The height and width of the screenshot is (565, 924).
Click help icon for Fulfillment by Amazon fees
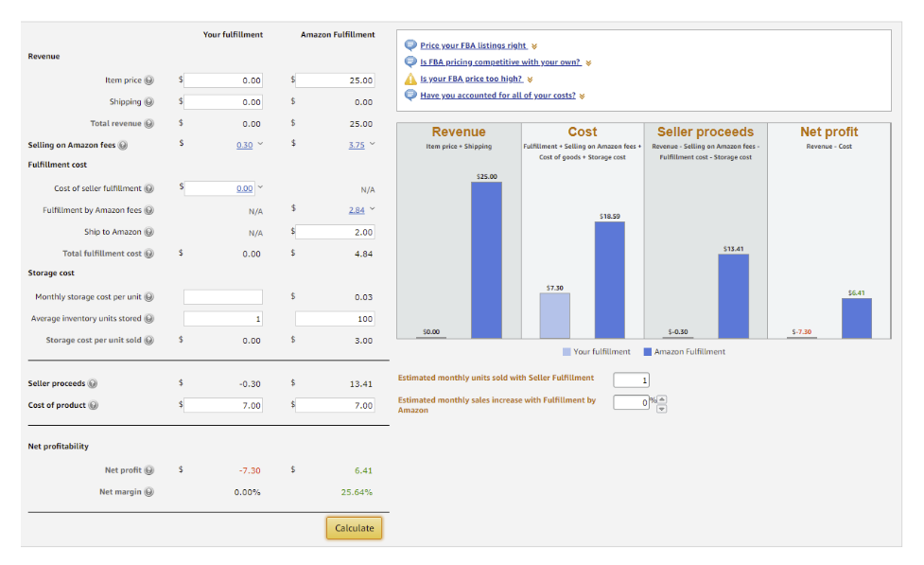(x=149, y=210)
